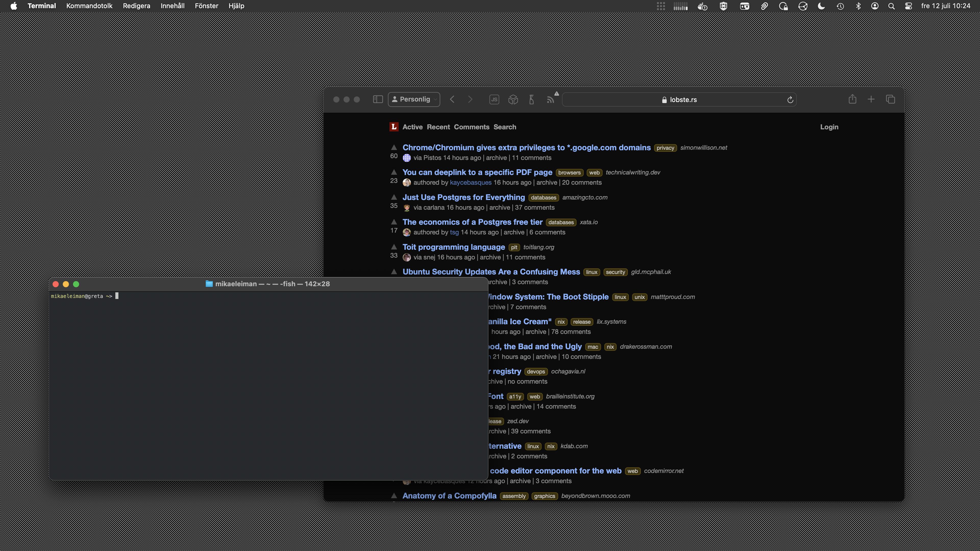Reload the lobste.rs page

tap(790, 100)
